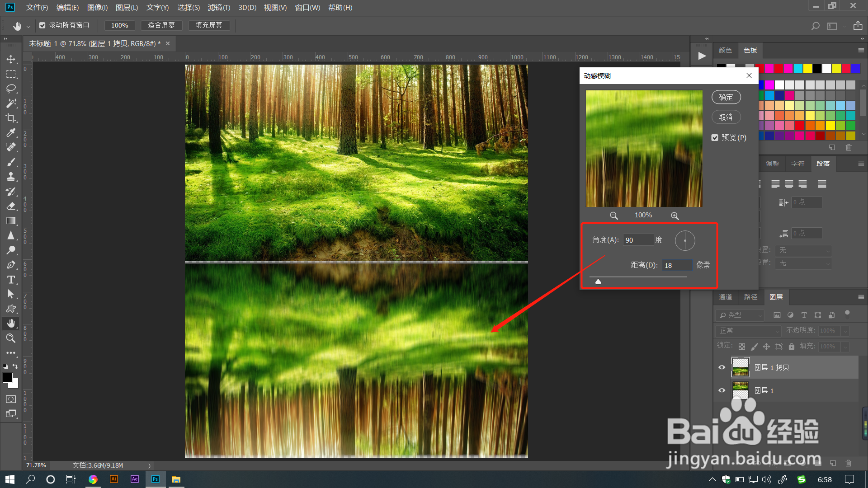Select the Horizontal Type tool
Image resolution: width=868 pixels, height=488 pixels.
(11, 280)
